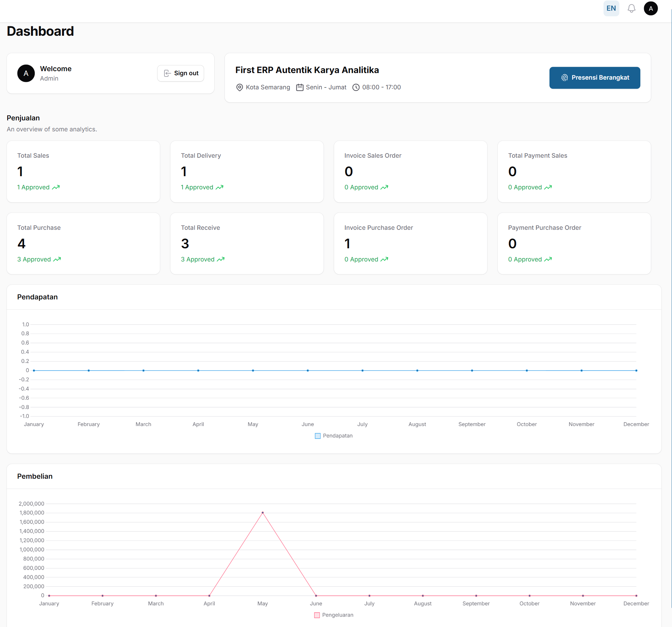672x627 pixels.
Task: Click '3 Approved' text in Total Receive card
Action: click(197, 259)
